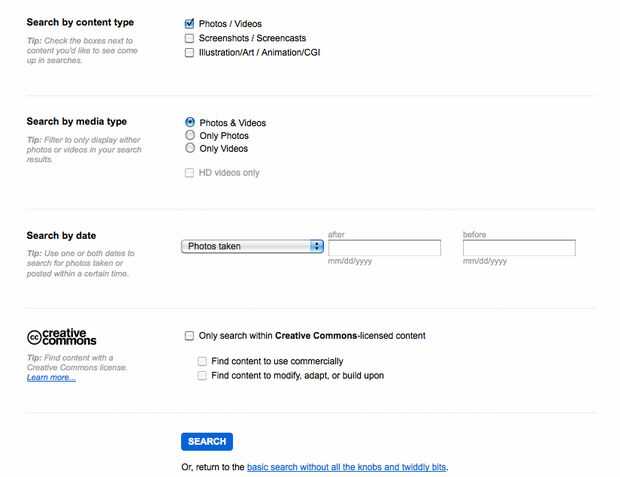The height and width of the screenshot is (477, 620).
Task: Choose the Only Photos radio button
Action: (x=190, y=135)
